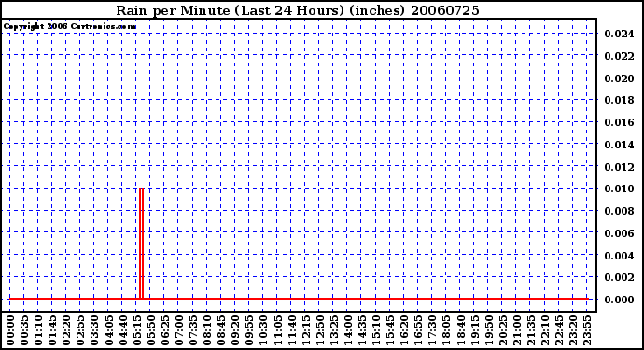Pick the 06:25 time label
This screenshot has height=350, width=644.
(x=164, y=330)
